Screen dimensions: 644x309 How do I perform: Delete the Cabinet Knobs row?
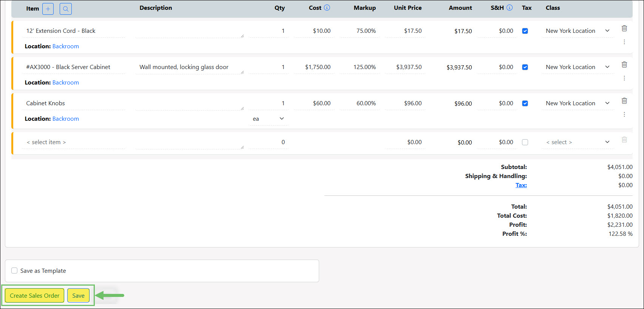pos(624,101)
